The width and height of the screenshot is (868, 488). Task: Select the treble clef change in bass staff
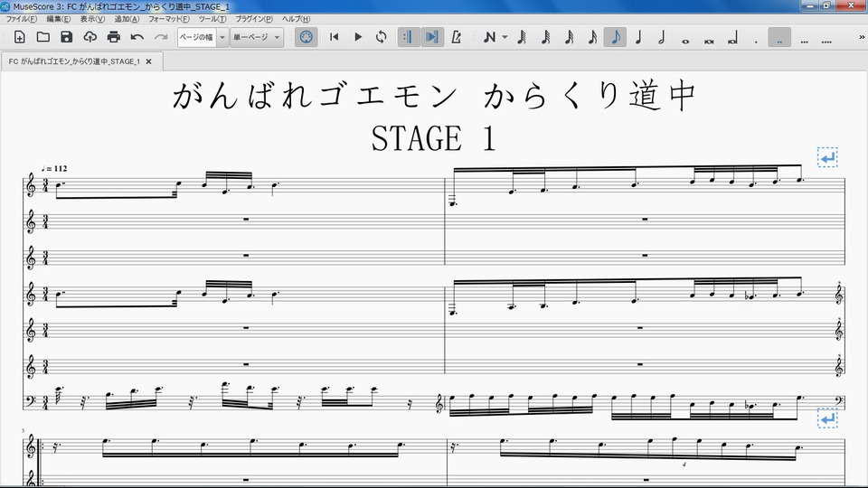click(440, 405)
